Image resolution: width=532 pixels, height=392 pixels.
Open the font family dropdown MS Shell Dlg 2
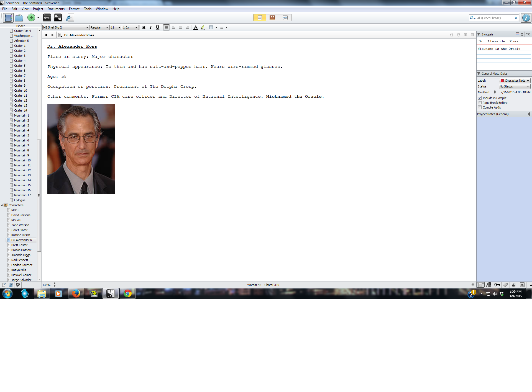click(x=66, y=27)
